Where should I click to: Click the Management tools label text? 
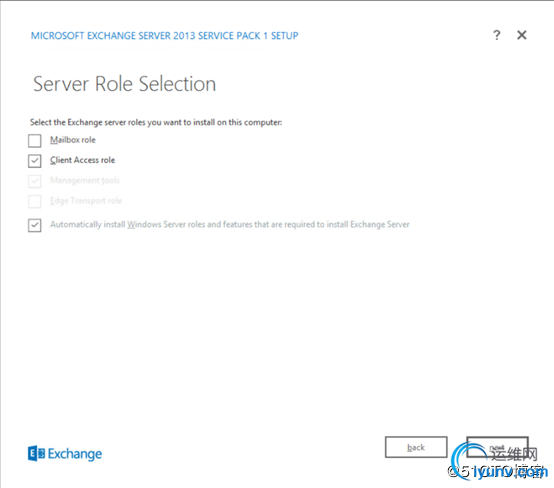click(85, 181)
